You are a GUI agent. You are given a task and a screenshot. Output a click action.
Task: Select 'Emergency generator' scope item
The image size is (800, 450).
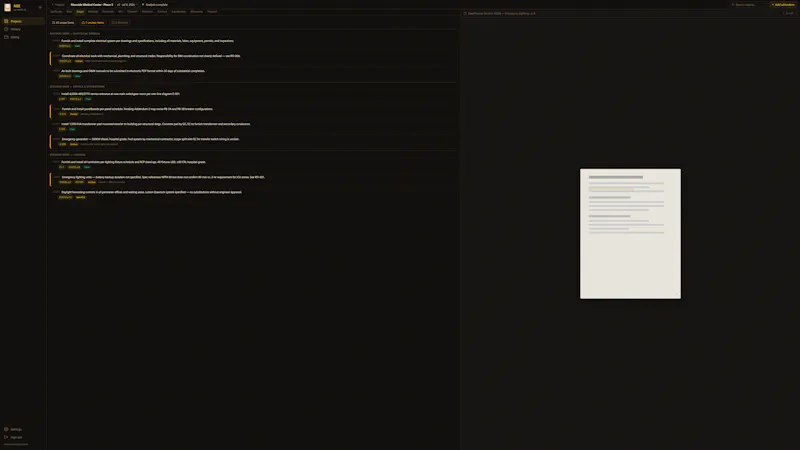(x=253, y=141)
